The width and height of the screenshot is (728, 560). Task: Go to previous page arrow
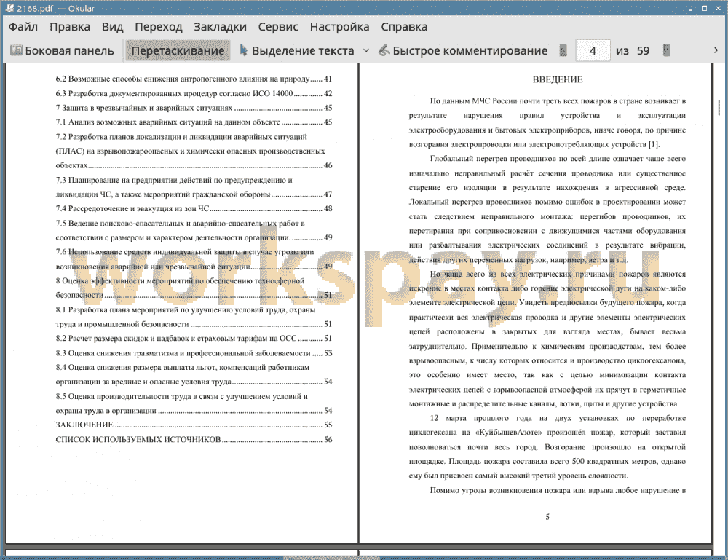[x=563, y=50]
